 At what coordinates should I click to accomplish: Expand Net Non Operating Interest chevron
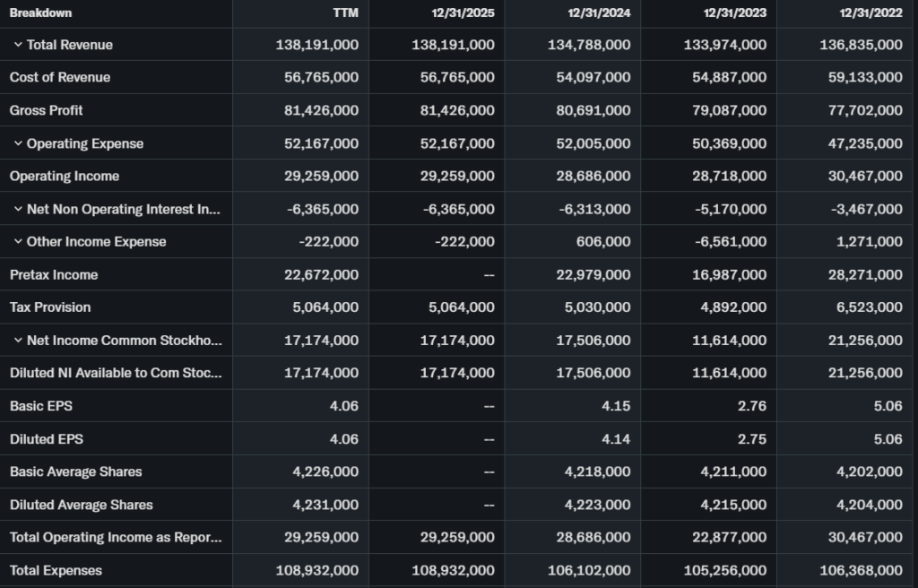18,209
